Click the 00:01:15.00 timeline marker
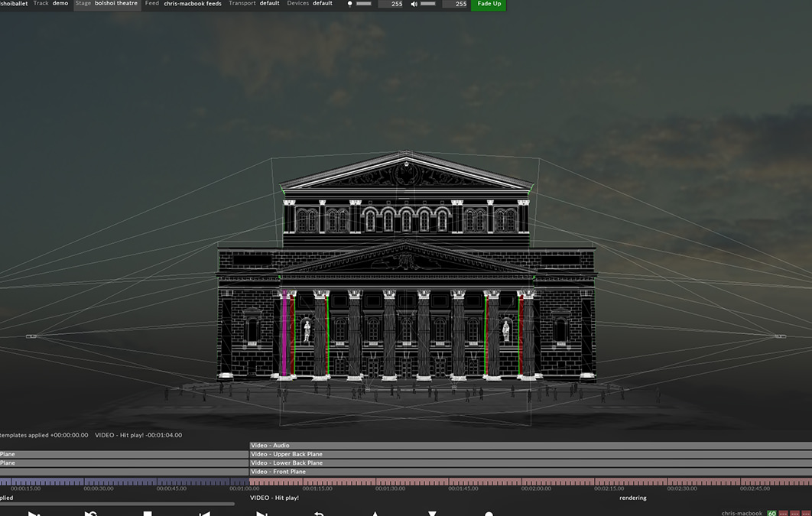This screenshot has height=516, width=812. pos(317,488)
